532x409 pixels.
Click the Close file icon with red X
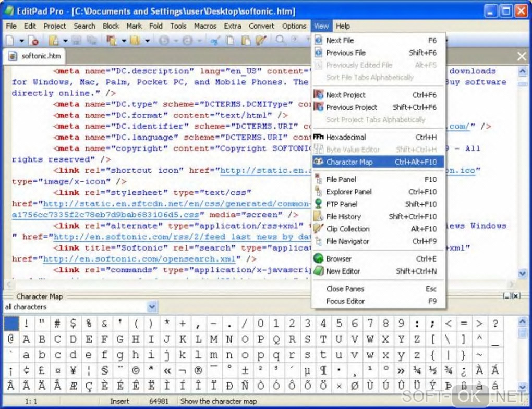click(33, 41)
